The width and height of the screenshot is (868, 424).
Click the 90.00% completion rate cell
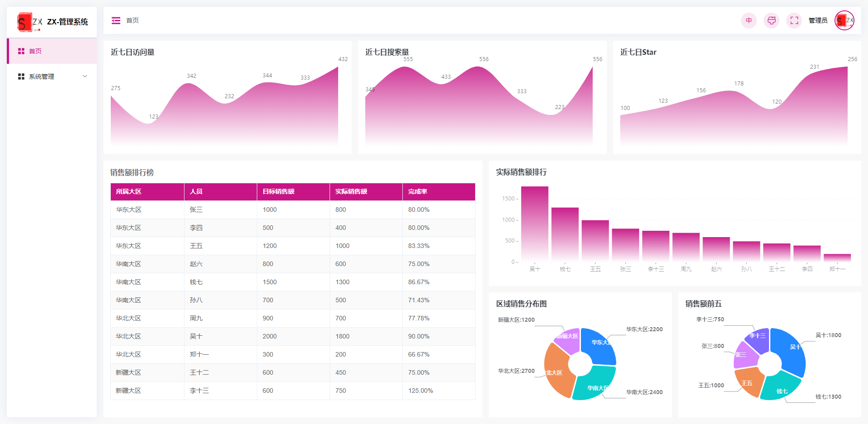(439, 336)
